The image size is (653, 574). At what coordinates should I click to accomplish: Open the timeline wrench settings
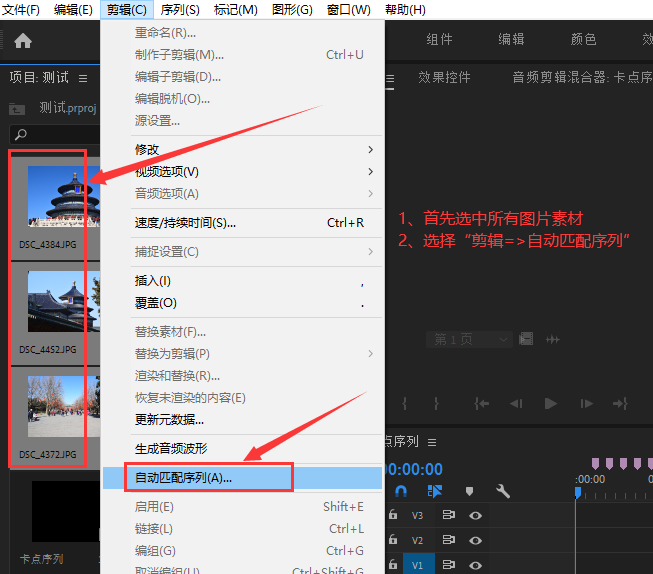(503, 492)
